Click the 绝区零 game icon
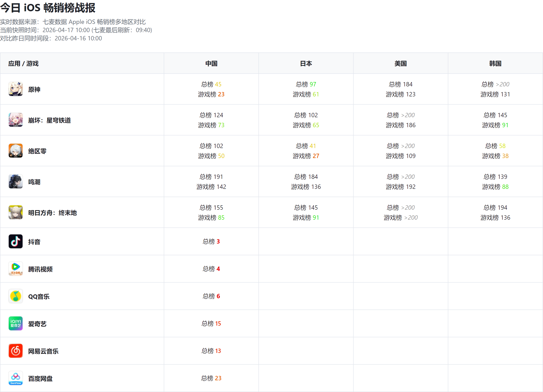543x392 pixels. tap(16, 151)
